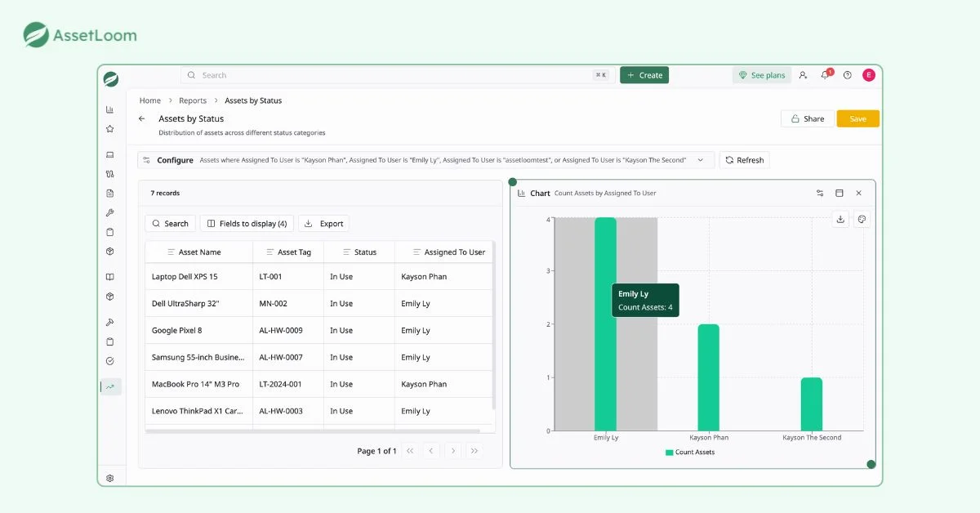Click asset tag AL-HW-0009
Image resolution: width=980 pixels, height=513 pixels.
[x=281, y=331]
